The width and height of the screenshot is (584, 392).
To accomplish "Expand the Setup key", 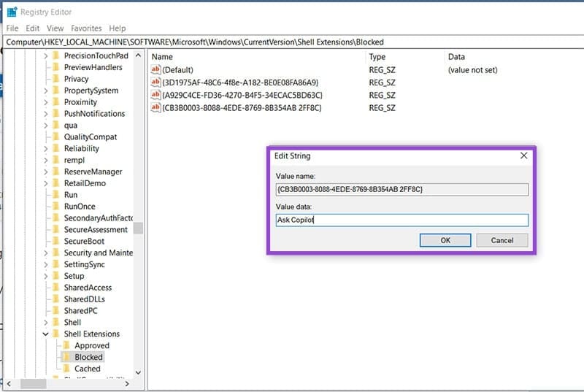I will [45, 276].
